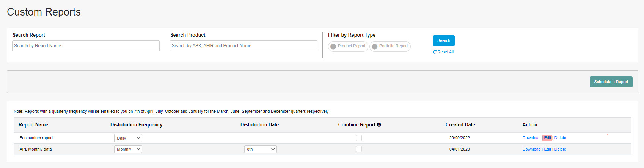Viewport: 644px width, 168px height.
Task: Click the Schedule a Report button
Action: [611, 82]
